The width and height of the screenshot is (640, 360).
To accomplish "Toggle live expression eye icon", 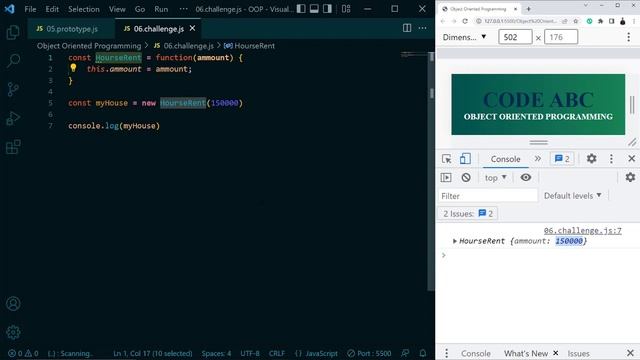I will 526,178.
